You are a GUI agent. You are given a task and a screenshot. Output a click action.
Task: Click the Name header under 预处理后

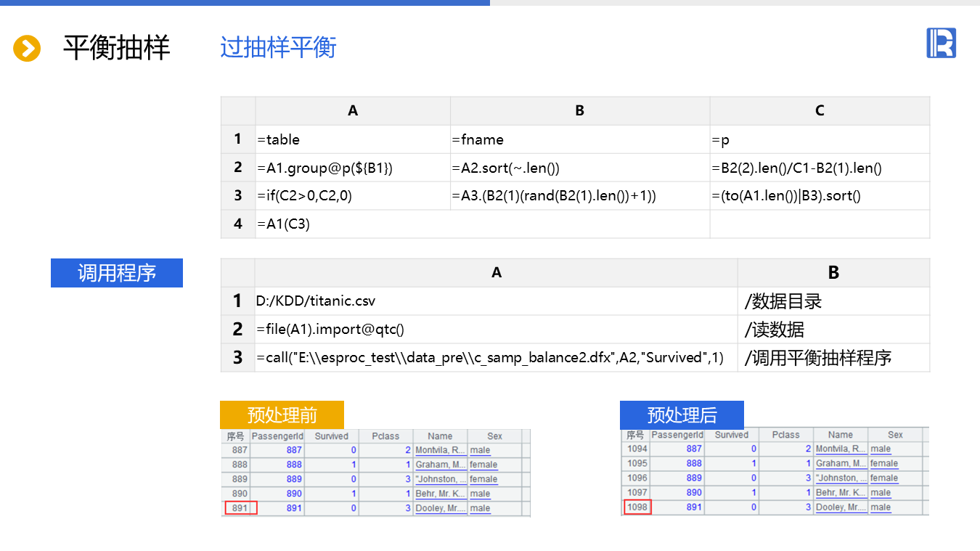[x=841, y=435]
